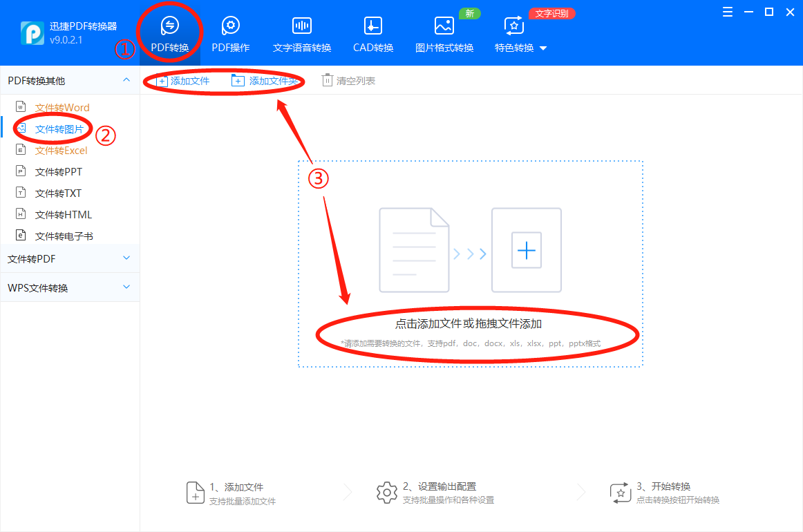Click the PPT file icon in sidebar
The width and height of the screenshot is (803, 532).
(x=21, y=171)
